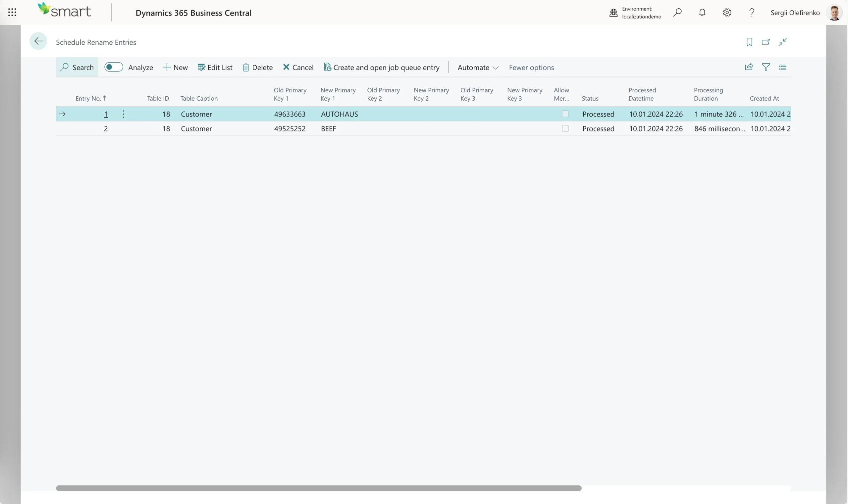Open the three-dot menu on entry 1
The image size is (848, 504).
tap(123, 114)
